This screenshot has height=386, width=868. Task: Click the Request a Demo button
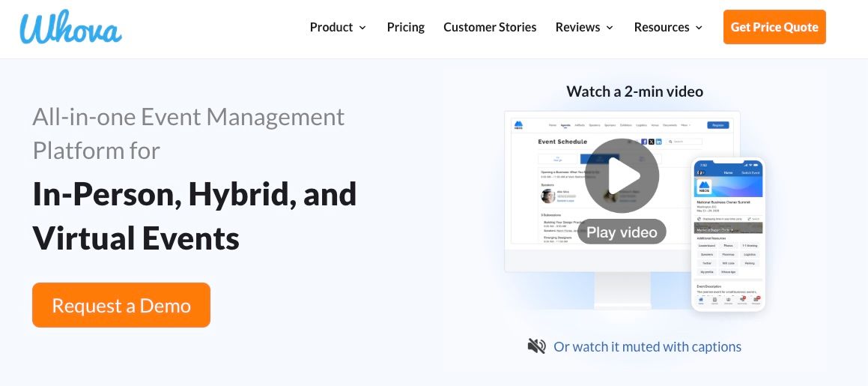(x=121, y=305)
